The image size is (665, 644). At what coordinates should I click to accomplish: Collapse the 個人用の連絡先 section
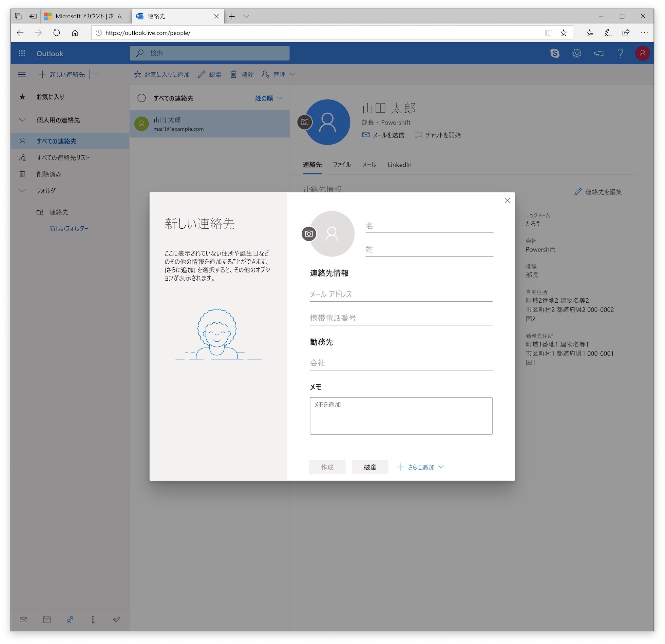(x=22, y=120)
